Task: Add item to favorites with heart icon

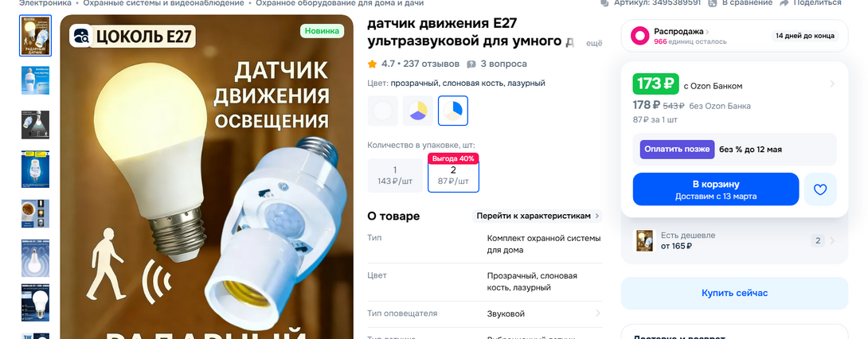Action: coord(820,189)
